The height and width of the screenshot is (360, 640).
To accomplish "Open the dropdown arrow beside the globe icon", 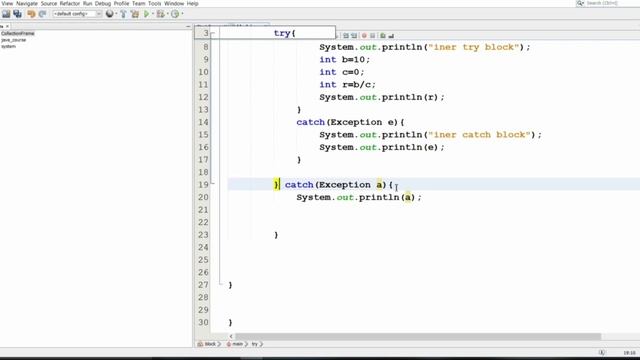I will click(x=116, y=14).
